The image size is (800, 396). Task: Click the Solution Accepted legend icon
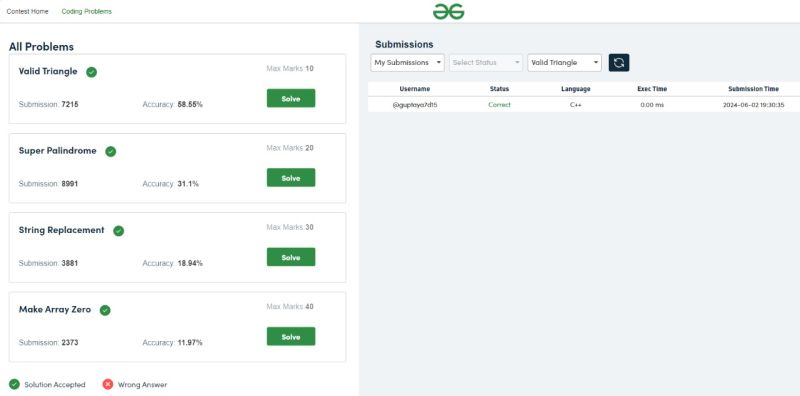pyautogui.click(x=15, y=384)
